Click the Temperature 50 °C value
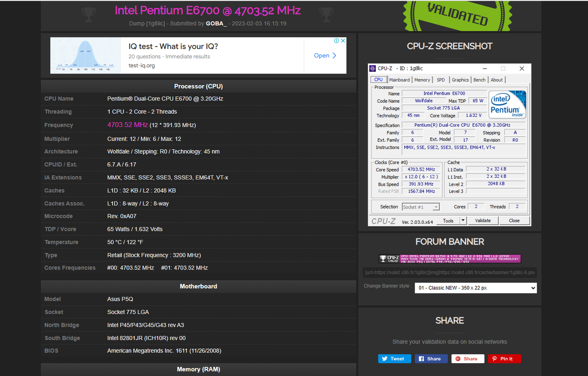Viewport: 588px width, 376px height. click(x=125, y=242)
